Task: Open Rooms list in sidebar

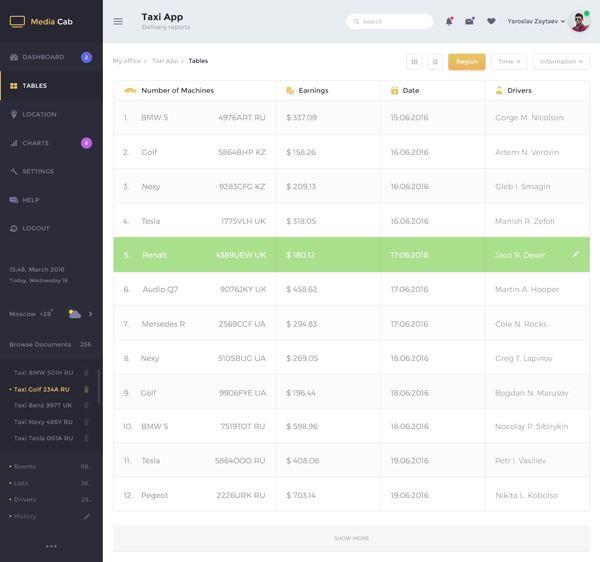Action: pyautogui.click(x=50, y=467)
